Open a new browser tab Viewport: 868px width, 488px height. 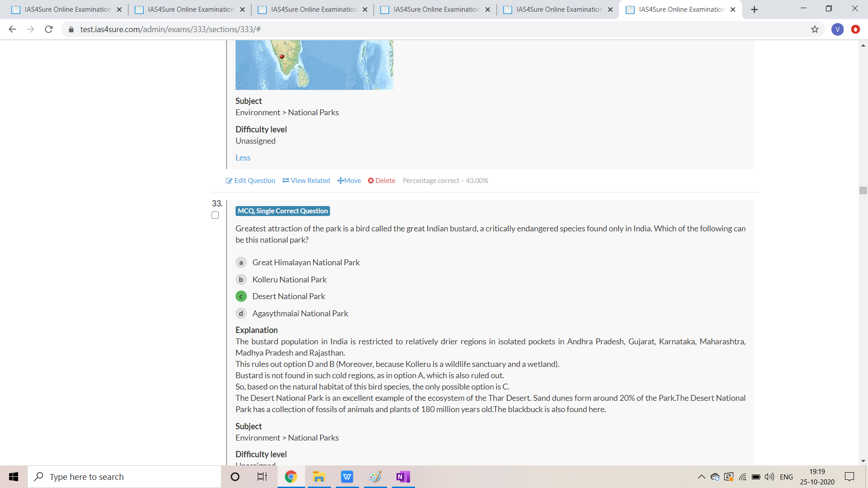pyautogui.click(x=754, y=9)
